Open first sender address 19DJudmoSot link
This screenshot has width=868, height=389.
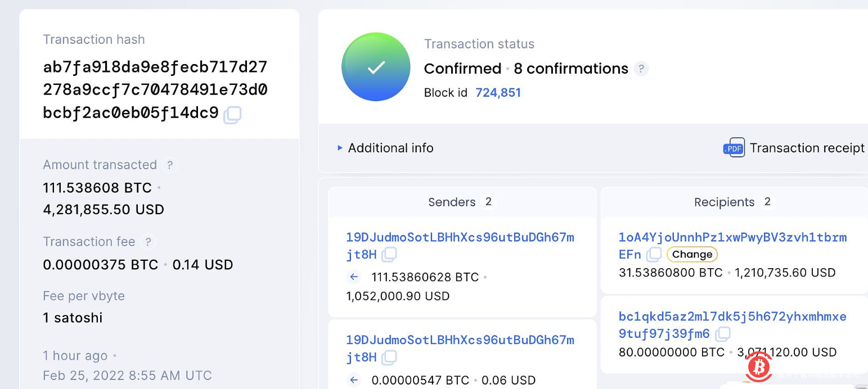pos(460,238)
